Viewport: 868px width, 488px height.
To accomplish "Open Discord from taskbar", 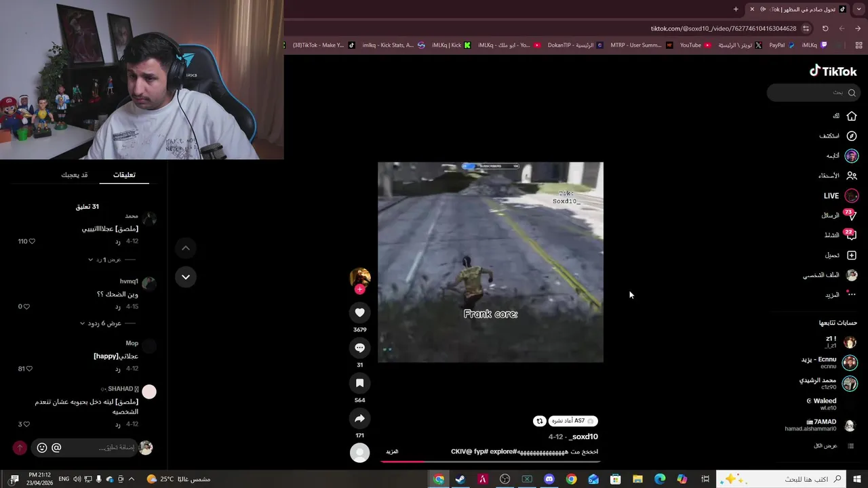I will tap(549, 479).
